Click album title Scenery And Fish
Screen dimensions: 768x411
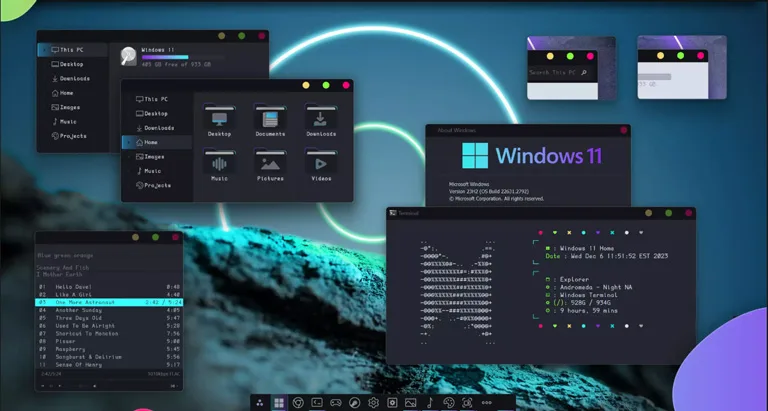63,268
